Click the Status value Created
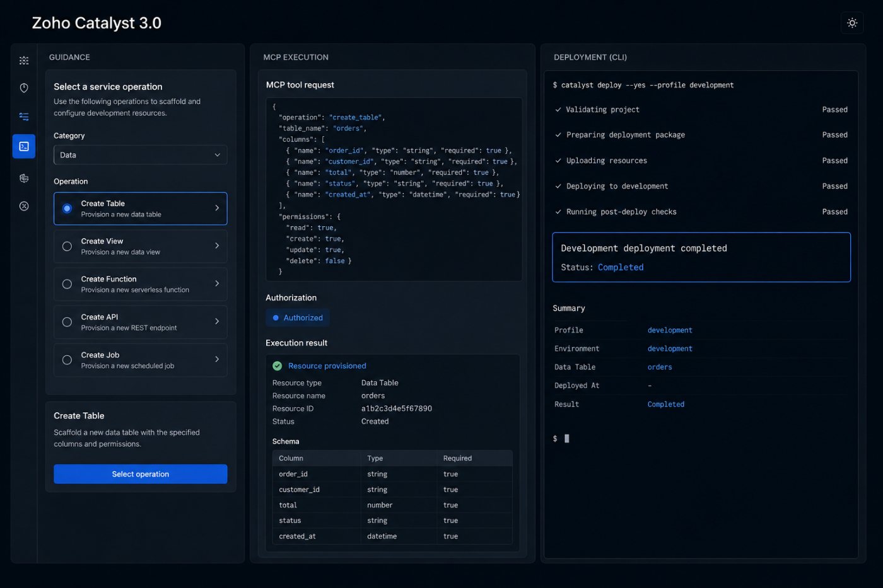Image resolution: width=883 pixels, height=588 pixels. pyautogui.click(x=375, y=421)
